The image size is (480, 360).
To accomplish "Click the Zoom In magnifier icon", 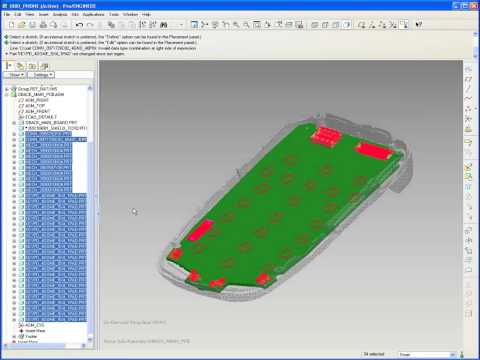I will pos(236,24).
